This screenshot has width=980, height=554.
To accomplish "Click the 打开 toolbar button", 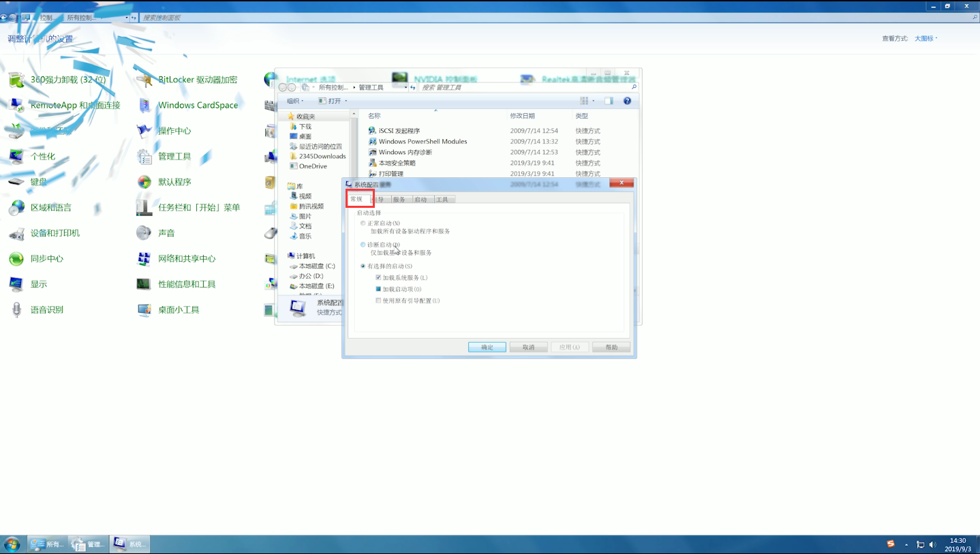I will 330,101.
